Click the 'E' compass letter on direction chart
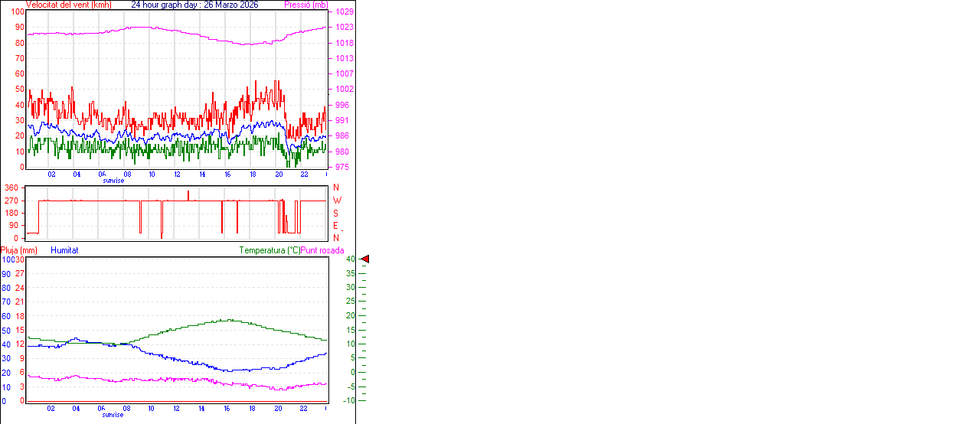 (x=335, y=226)
